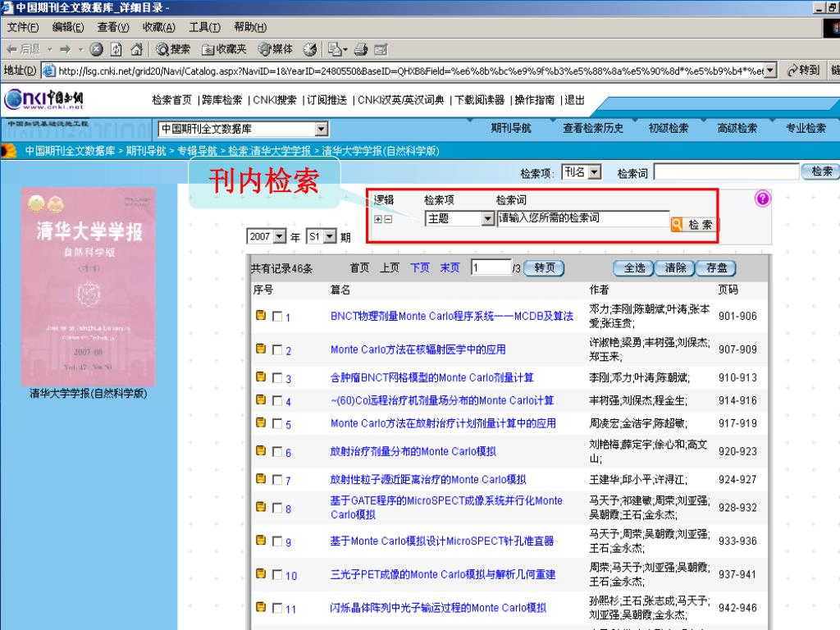Open the 搜索 toolbar search icon

pos(173,49)
